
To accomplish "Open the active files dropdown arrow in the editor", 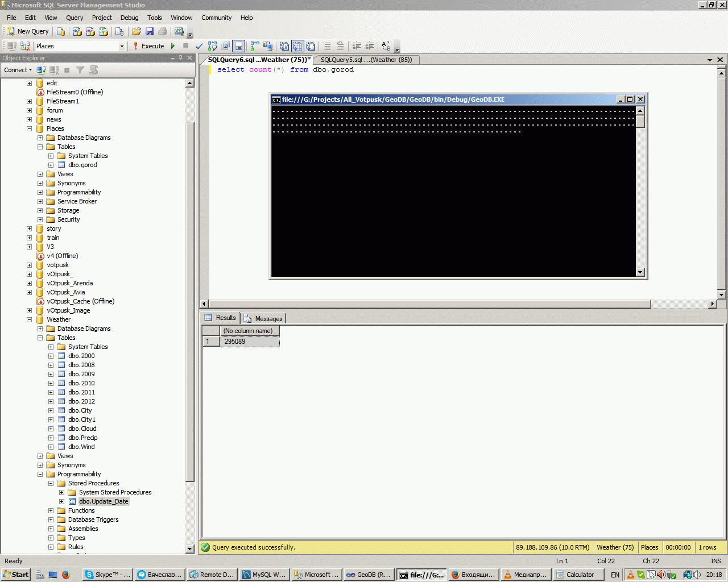I will point(710,60).
